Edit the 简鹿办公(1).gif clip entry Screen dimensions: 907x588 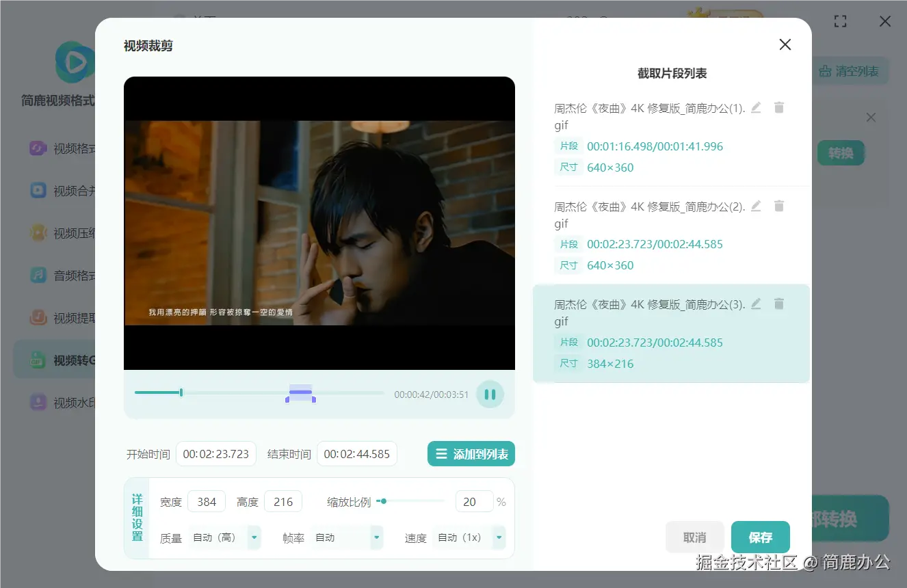click(x=756, y=107)
